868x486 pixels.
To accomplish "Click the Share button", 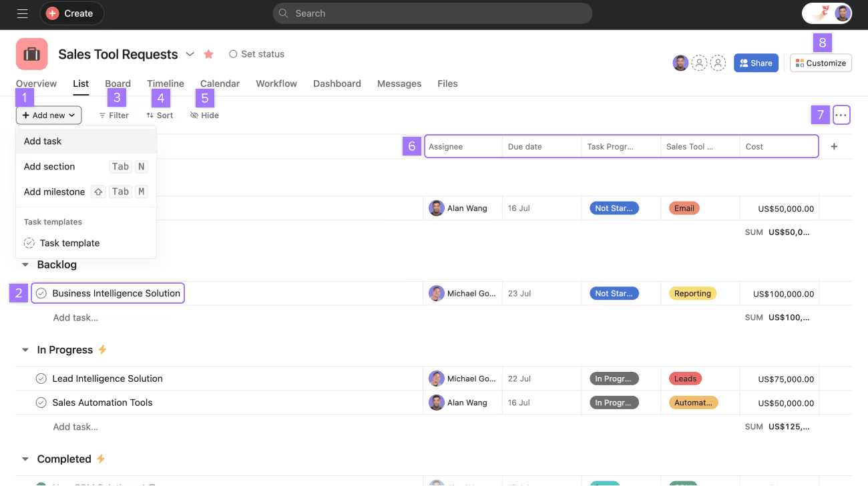I will pos(756,63).
